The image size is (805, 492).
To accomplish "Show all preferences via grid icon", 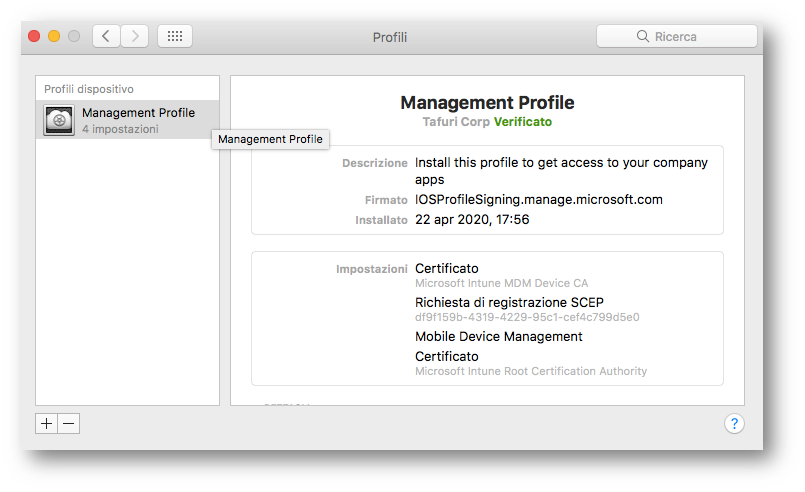I will point(175,36).
